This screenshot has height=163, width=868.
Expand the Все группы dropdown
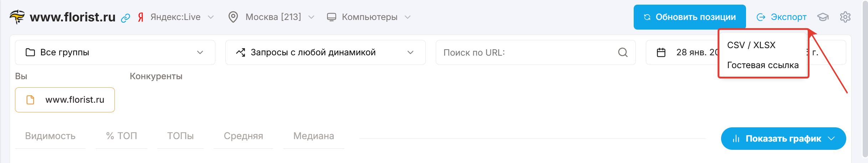[x=115, y=52]
